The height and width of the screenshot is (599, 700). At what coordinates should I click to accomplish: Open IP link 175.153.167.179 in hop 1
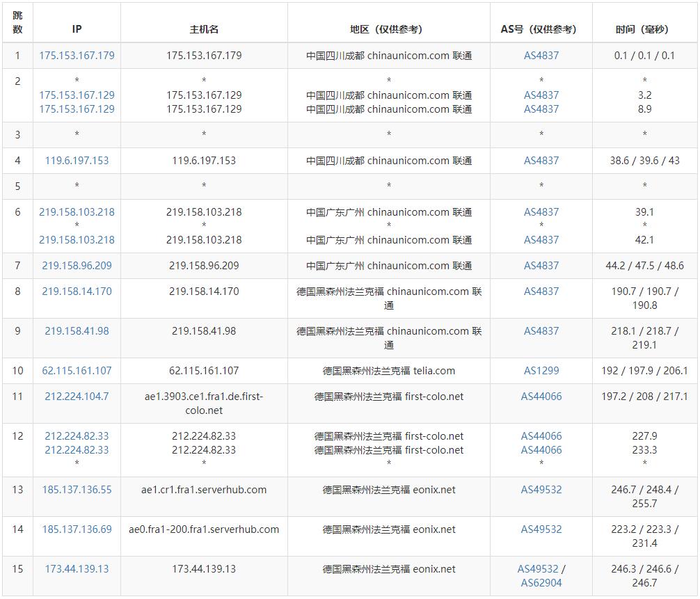pos(77,56)
